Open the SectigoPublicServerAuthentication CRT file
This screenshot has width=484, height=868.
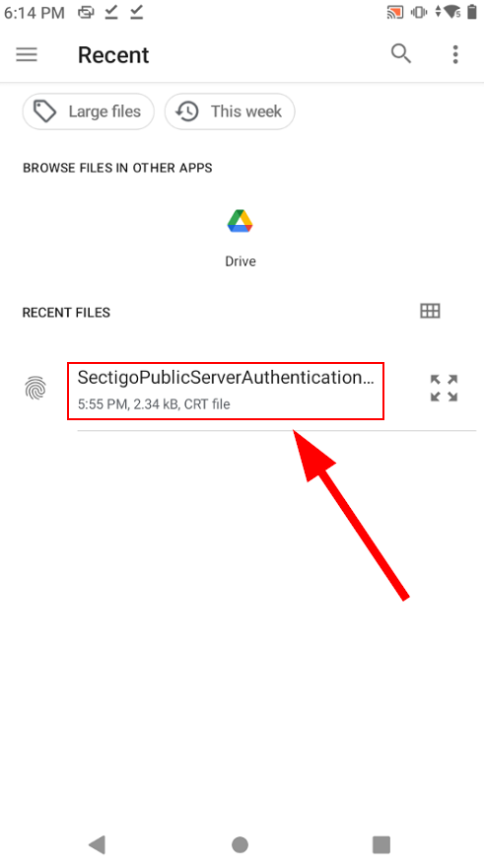[x=226, y=391]
